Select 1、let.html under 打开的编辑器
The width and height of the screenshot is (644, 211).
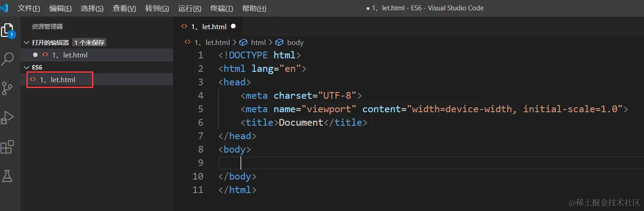click(97, 55)
